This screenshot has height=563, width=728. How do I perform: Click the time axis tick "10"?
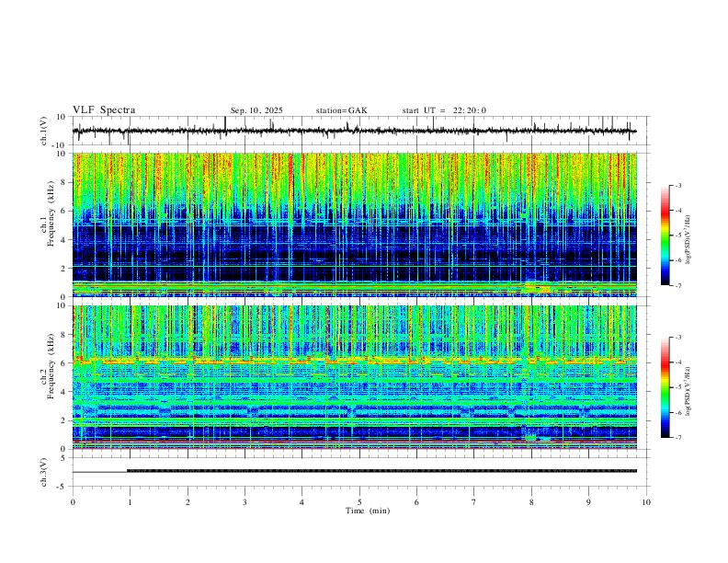pos(646,502)
